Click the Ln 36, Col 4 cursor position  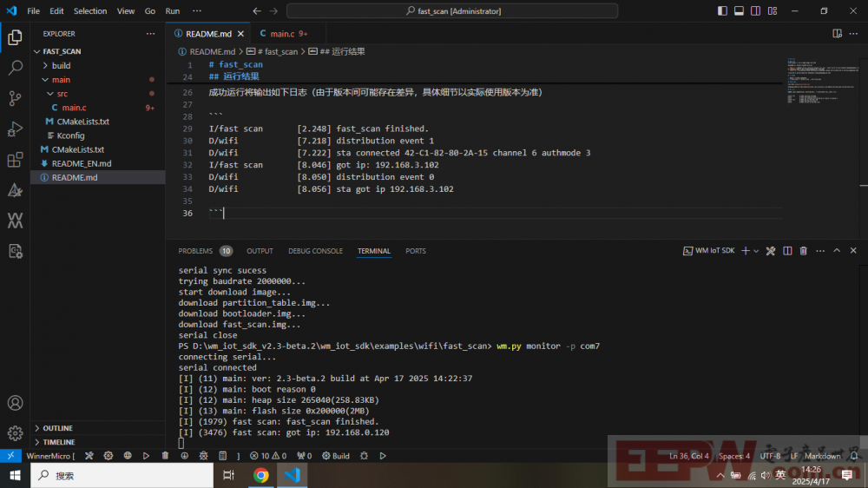[x=688, y=456]
